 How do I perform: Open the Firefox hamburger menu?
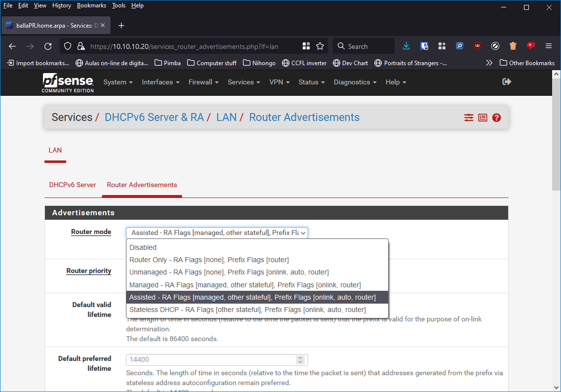(548, 46)
